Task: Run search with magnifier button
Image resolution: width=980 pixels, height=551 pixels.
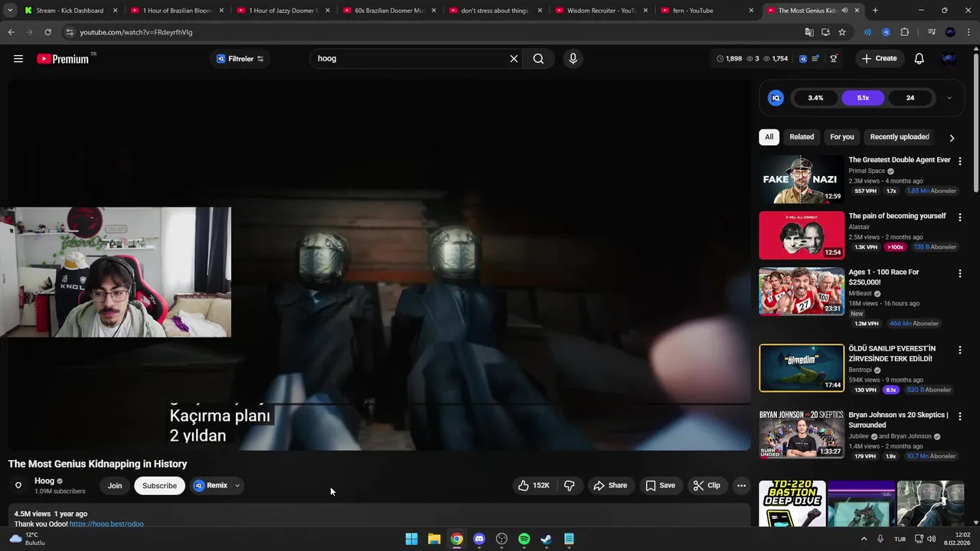Action: click(538, 59)
